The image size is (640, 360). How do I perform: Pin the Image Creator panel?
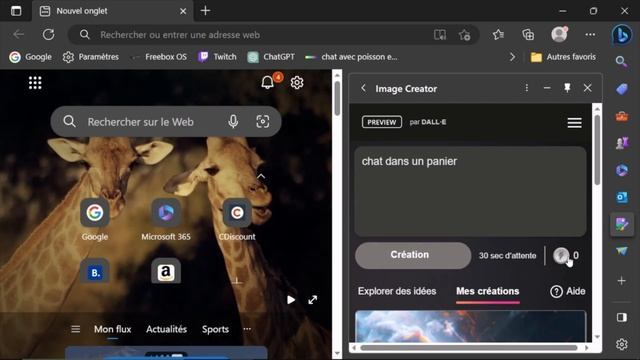coord(567,88)
